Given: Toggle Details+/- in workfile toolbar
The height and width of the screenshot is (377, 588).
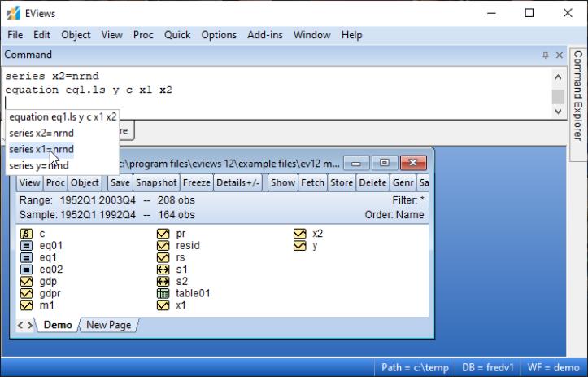Looking at the screenshot, I should 238,183.
